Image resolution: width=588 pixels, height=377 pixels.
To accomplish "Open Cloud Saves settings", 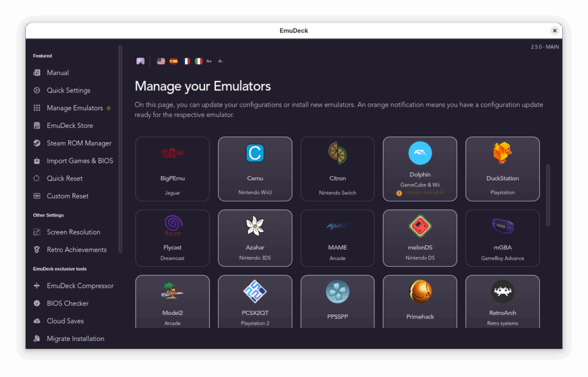I will [65, 321].
